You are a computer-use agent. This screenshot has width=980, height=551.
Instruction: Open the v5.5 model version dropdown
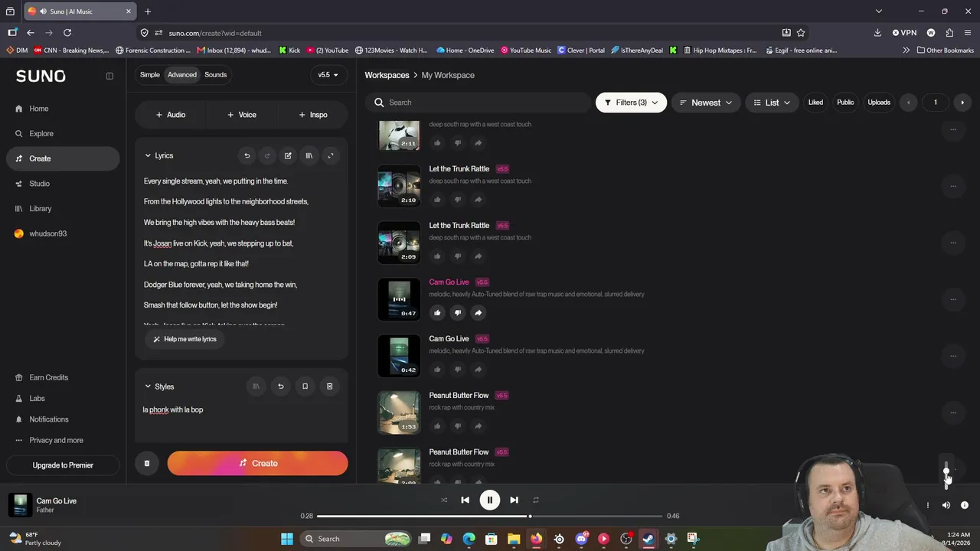coord(328,75)
